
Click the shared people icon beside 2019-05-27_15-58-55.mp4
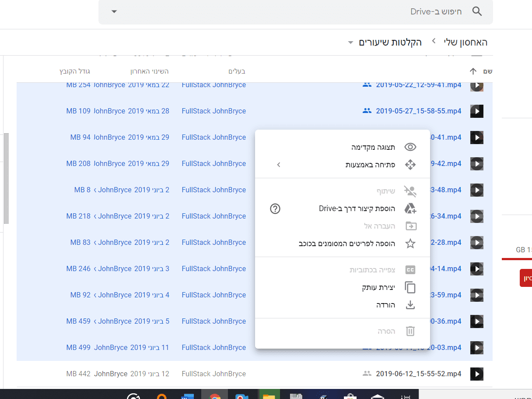(367, 111)
